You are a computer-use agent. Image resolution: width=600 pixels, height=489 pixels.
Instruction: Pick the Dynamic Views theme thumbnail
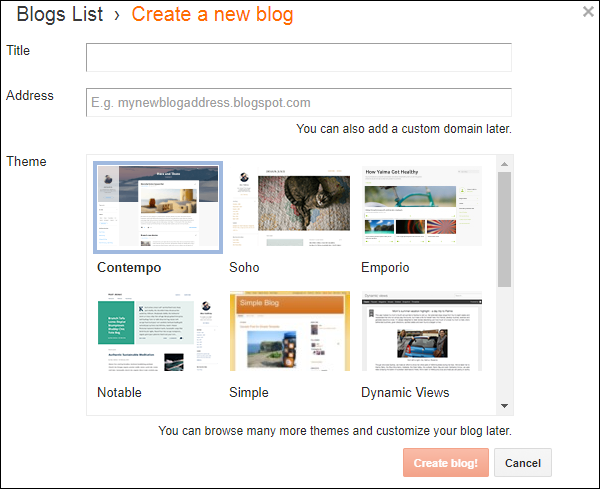421,332
